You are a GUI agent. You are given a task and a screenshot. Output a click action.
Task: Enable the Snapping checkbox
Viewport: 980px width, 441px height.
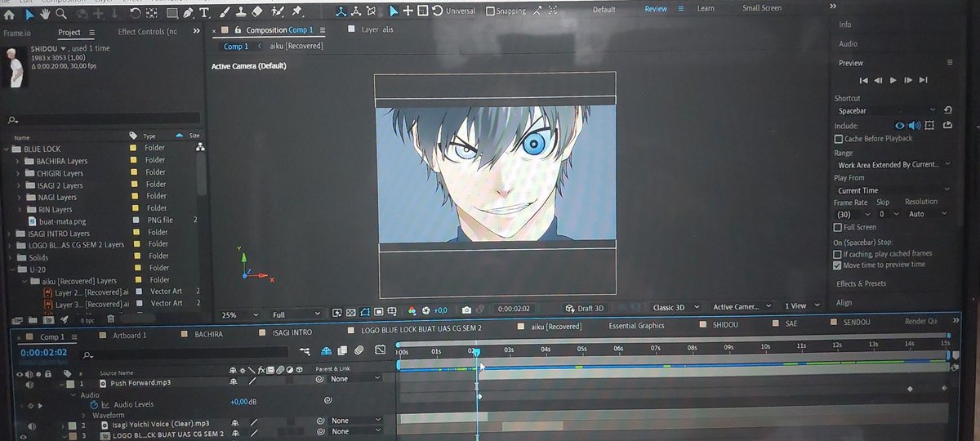pyautogui.click(x=490, y=11)
